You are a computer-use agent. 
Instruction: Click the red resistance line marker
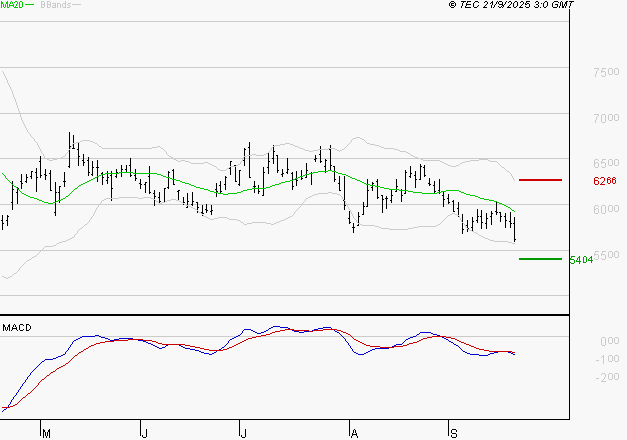coord(540,180)
